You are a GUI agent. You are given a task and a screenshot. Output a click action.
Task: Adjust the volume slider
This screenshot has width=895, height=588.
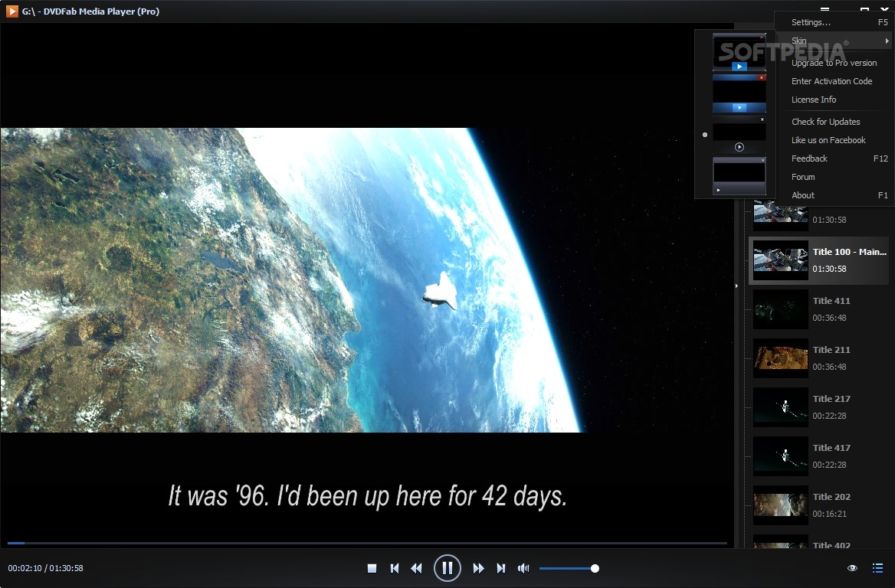tap(569, 568)
